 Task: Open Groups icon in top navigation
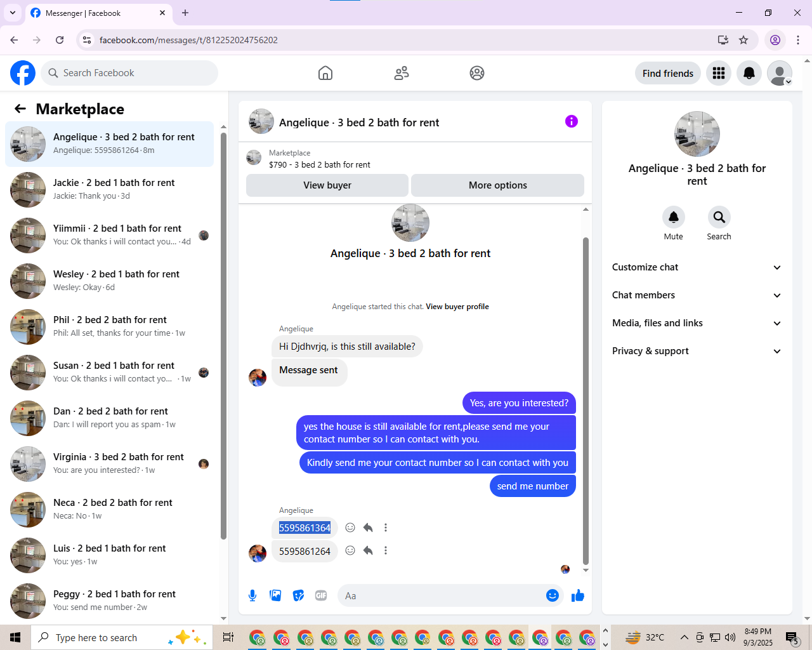click(x=477, y=73)
